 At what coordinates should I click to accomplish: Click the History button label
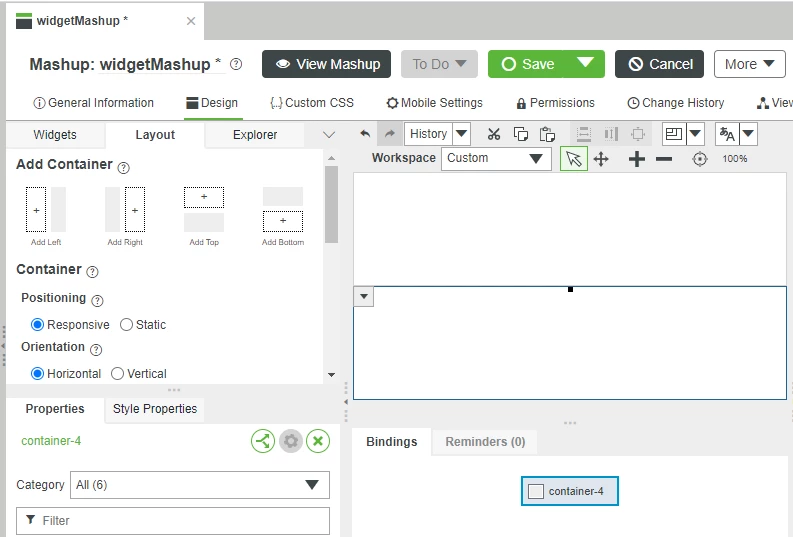pos(428,134)
